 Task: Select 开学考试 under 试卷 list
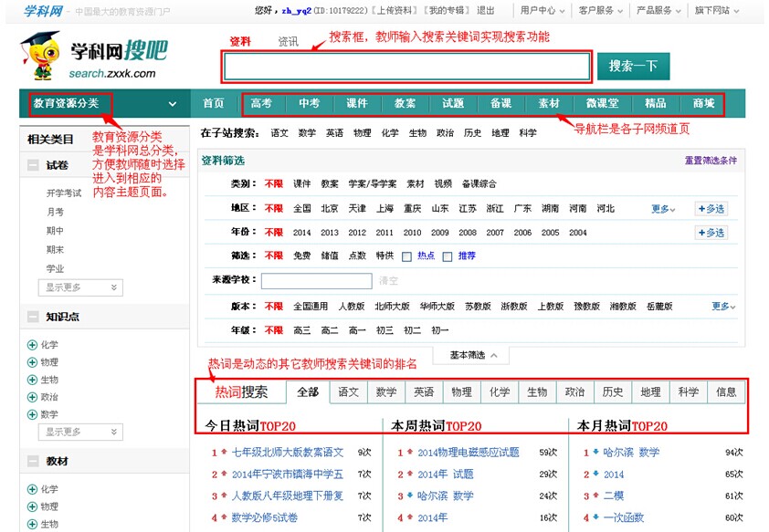(64, 193)
